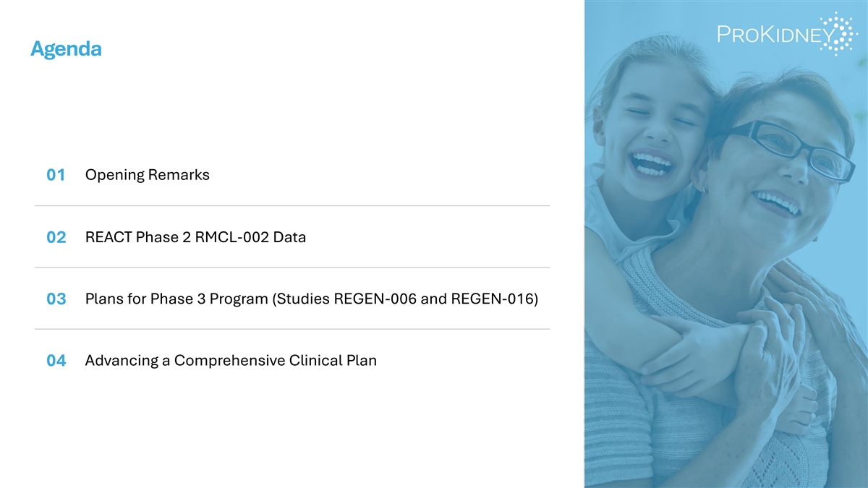Open Plans for Phase 3 Program item
This screenshot has width=868, height=488.
312,299
